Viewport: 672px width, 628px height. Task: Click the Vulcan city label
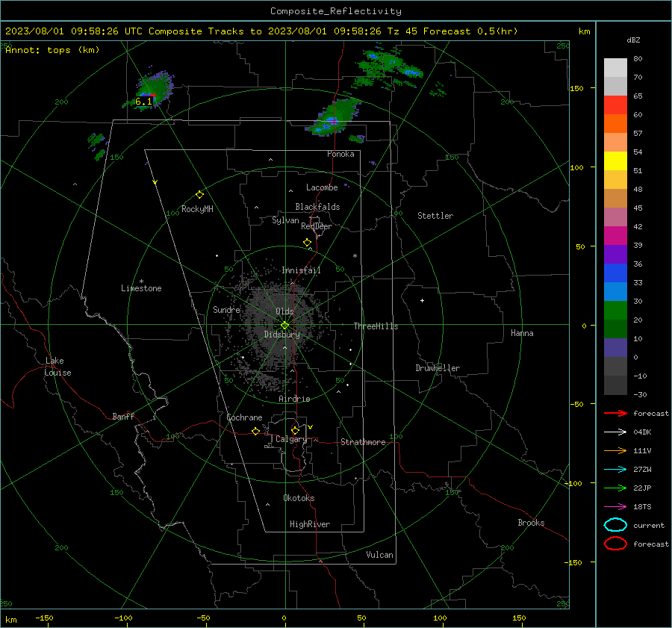click(x=379, y=555)
